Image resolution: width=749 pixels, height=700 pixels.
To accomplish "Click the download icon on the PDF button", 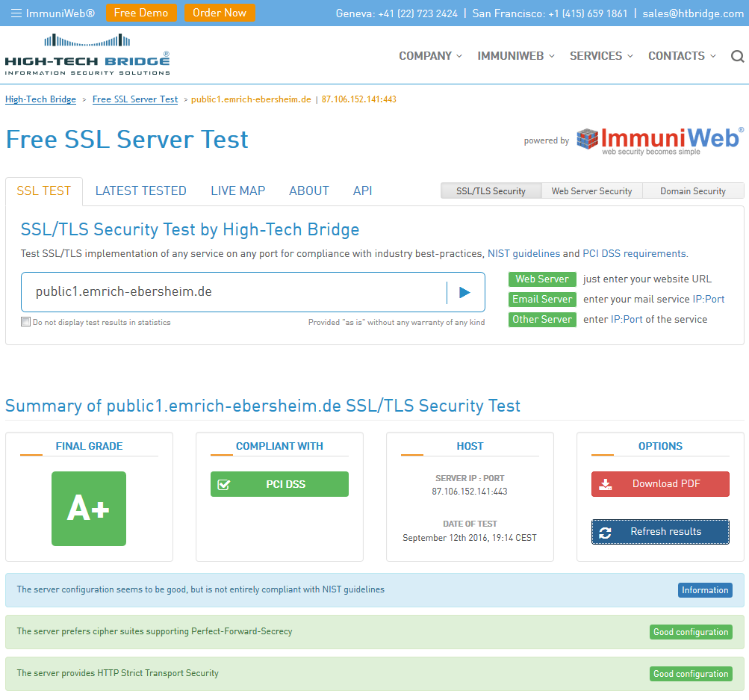I will tap(606, 484).
